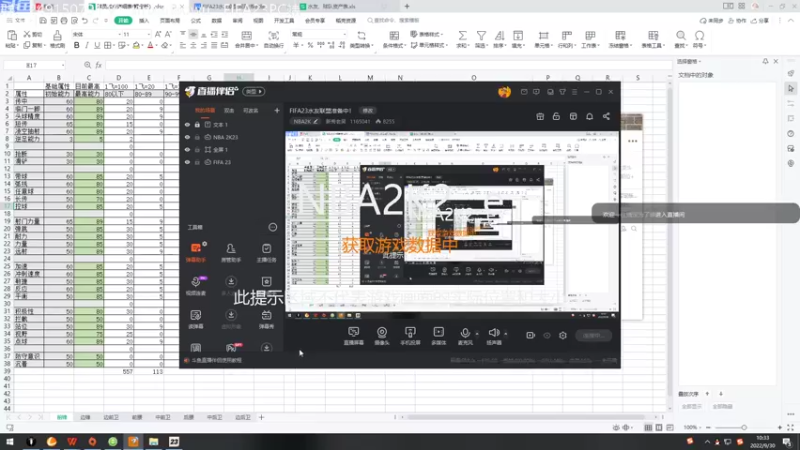This screenshot has height=450, width=800.
Task: Open the Formulas ribbon tab
Action: [x=195, y=20]
